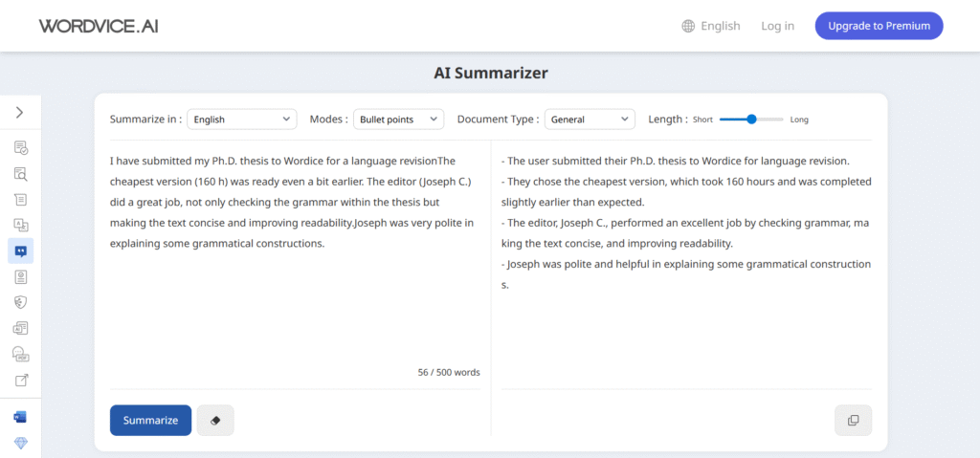Select the highlighted AI Summarizer sidebar icon
Image resolution: width=980 pixels, height=458 pixels.
click(x=21, y=251)
